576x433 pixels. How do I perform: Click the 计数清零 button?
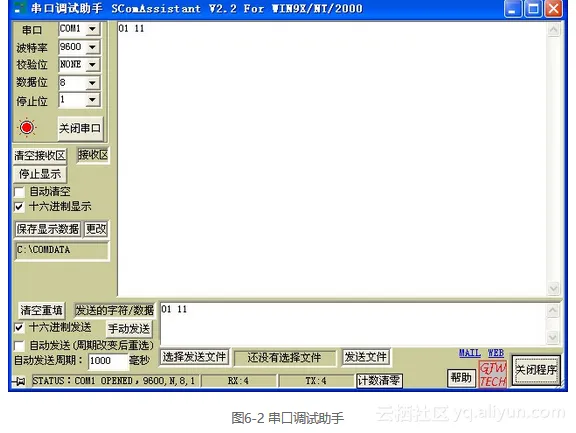[x=379, y=380]
